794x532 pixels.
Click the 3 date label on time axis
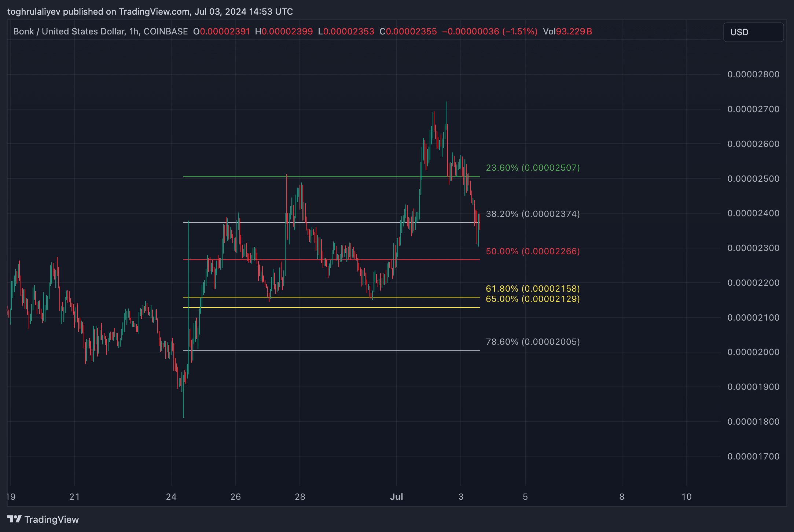coord(461,497)
